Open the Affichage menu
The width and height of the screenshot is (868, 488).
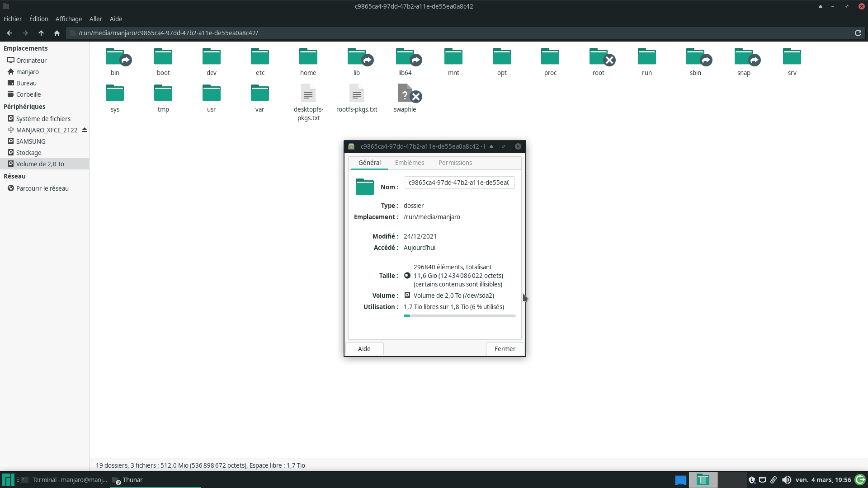point(69,19)
